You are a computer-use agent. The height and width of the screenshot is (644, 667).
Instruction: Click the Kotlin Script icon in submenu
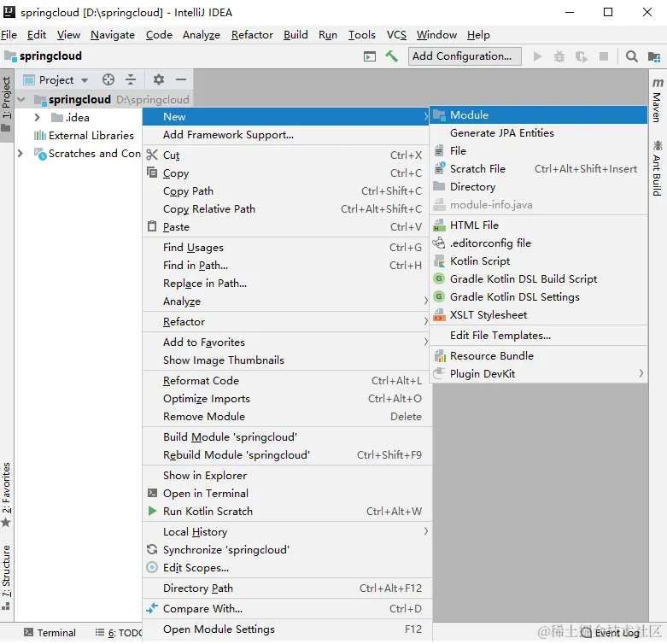(439, 261)
